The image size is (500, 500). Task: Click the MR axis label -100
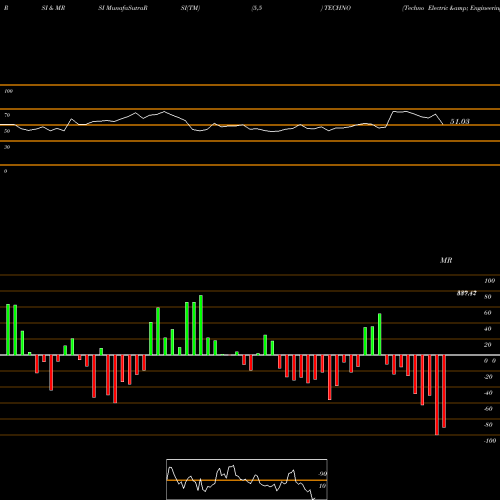[490, 441]
